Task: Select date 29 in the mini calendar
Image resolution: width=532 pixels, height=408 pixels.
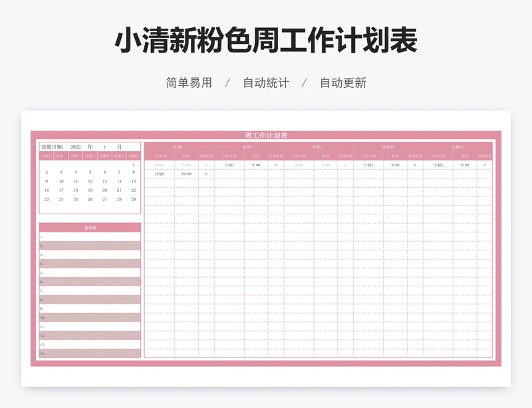Action: tap(134, 200)
